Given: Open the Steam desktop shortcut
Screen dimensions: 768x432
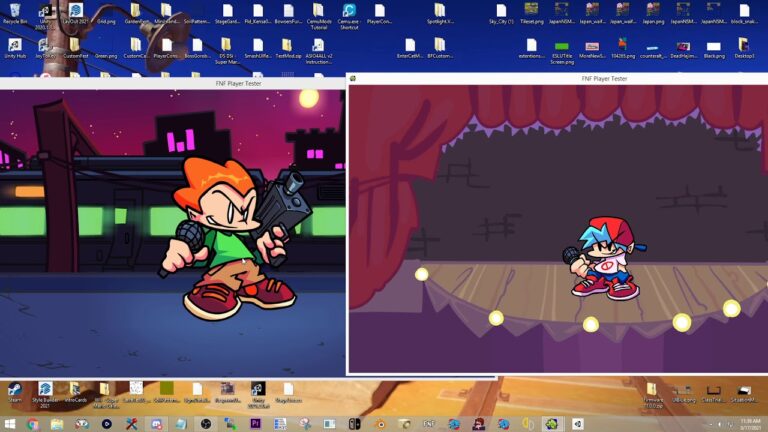Looking at the screenshot, I should pyautogui.click(x=15, y=390).
